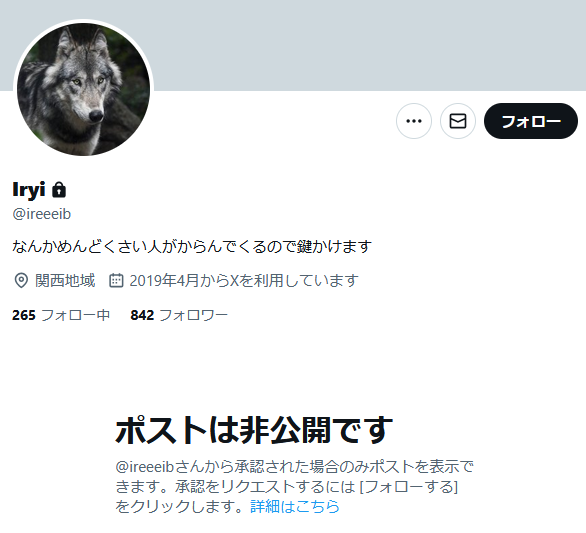This screenshot has height=533, width=586.
Task: Open the wolf profile picture
Action: tap(83, 89)
